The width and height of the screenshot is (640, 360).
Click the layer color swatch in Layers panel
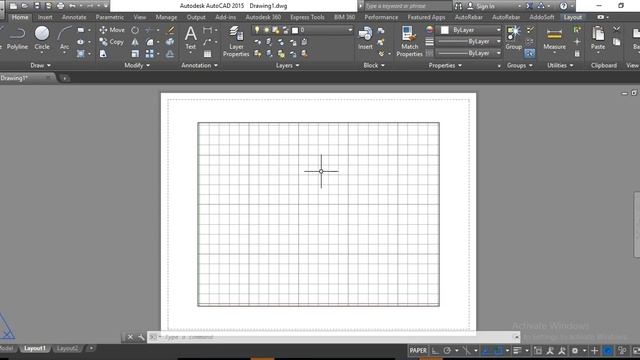pos(295,30)
